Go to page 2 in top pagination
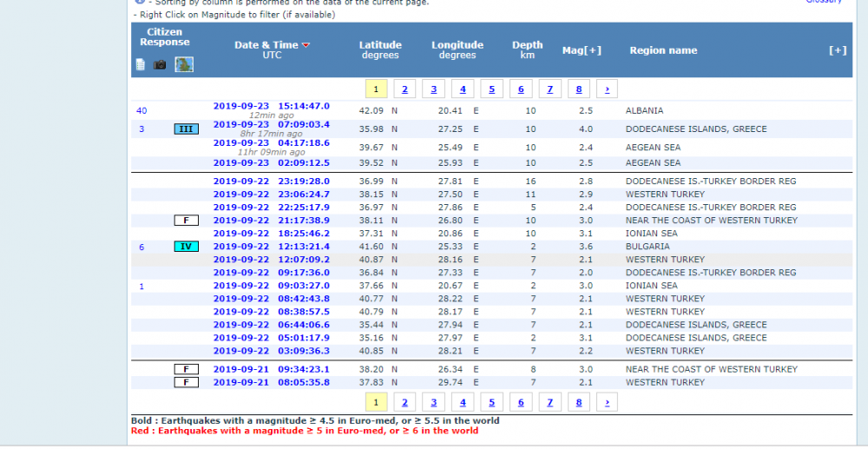868x449 pixels. (x=404, y=89)
